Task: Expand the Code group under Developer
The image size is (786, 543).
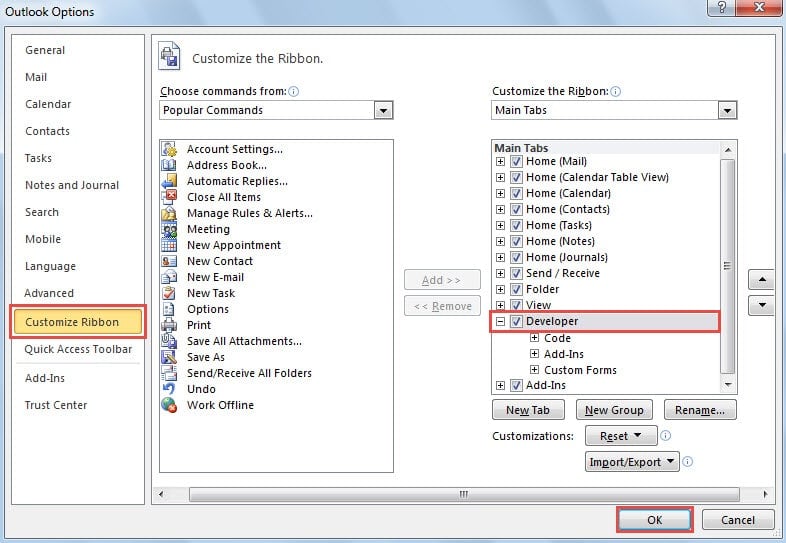Action: tap(534, 338)
